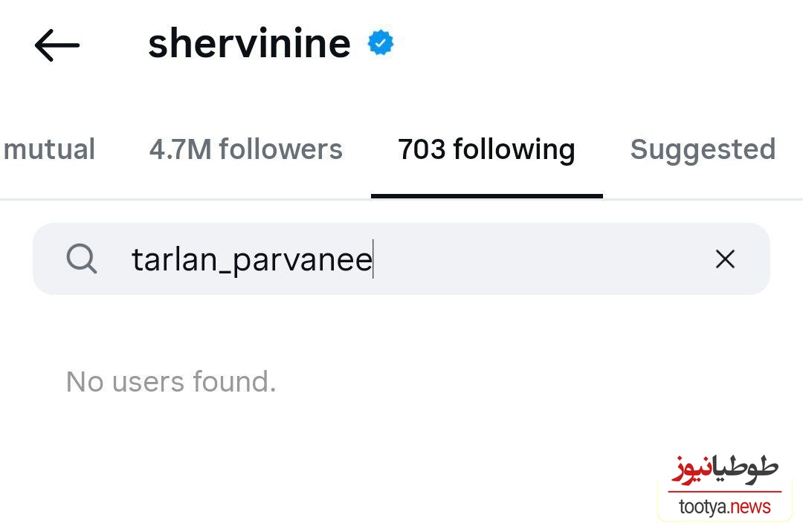Screen dimensions: 803x532
Task: Click the red .news suffix text
Action: coord(750,507)
